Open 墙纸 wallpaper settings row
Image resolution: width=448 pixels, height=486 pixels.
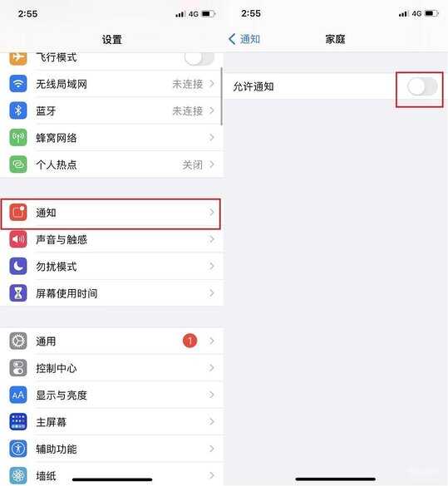[x=111, y=474]
